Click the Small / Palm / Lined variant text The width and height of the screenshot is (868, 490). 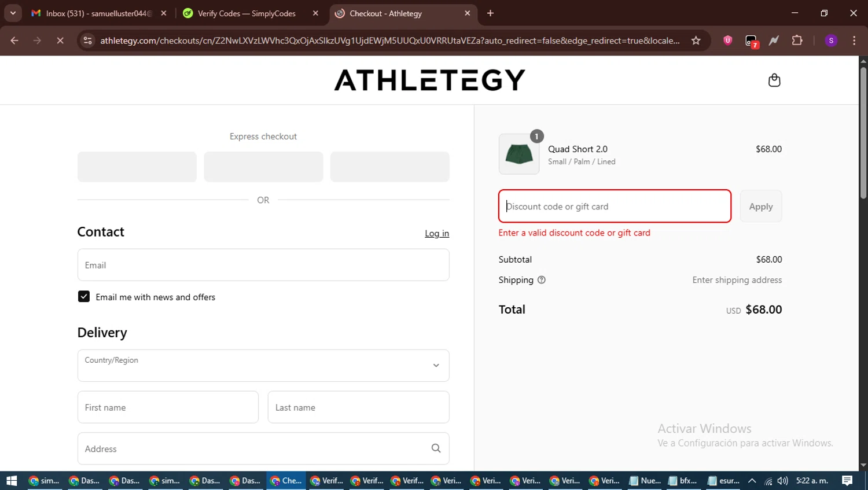pos(582,162)
